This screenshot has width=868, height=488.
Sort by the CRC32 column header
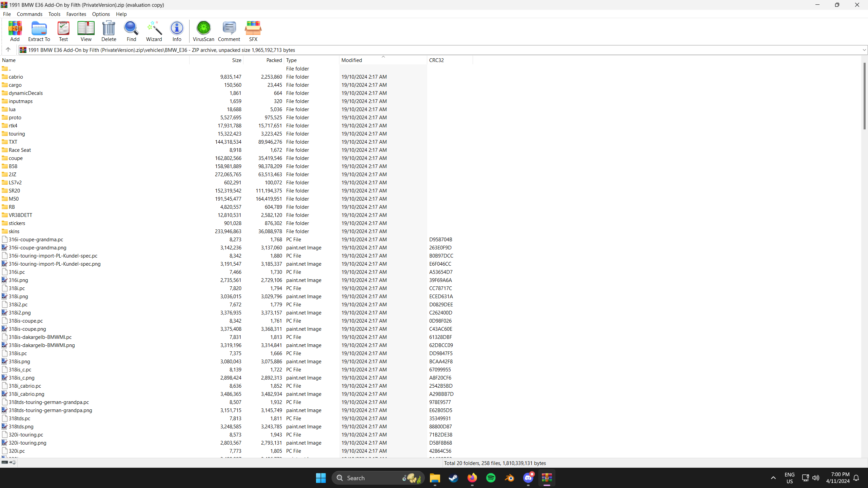pyautogui.click(x=450, y=60)
